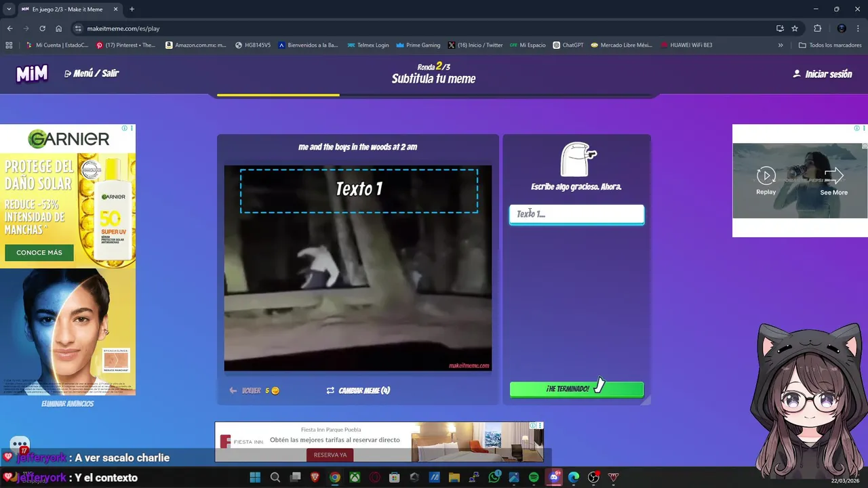
Task: Select the Texto 1 caption box on meme
Action: pos(359,190)
